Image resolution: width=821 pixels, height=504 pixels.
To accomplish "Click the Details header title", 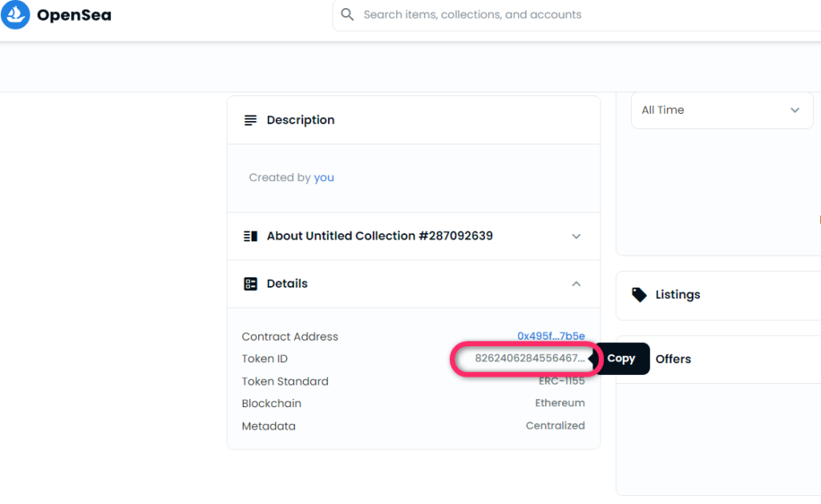I will pos(287,284).
